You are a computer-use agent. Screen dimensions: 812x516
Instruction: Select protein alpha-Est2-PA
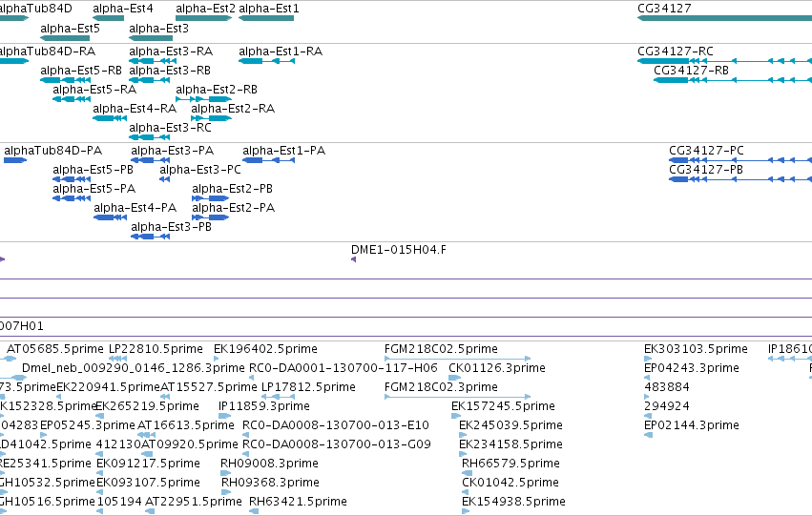pos(210,217)
